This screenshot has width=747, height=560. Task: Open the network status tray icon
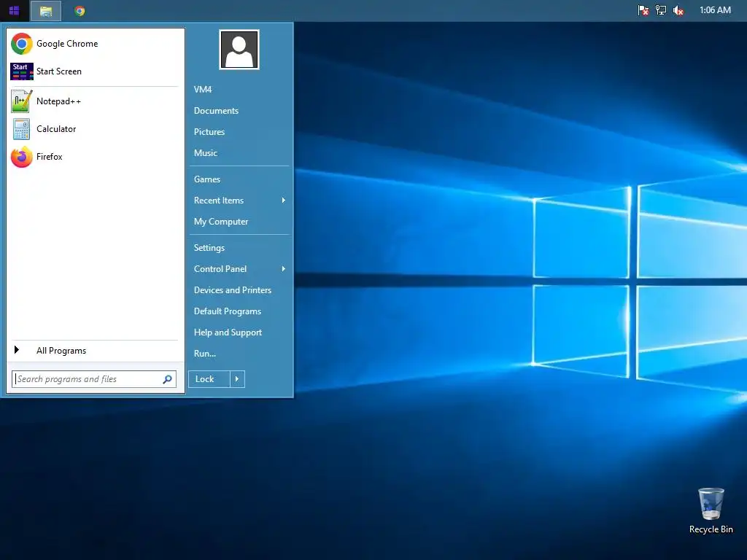point(661,10)
